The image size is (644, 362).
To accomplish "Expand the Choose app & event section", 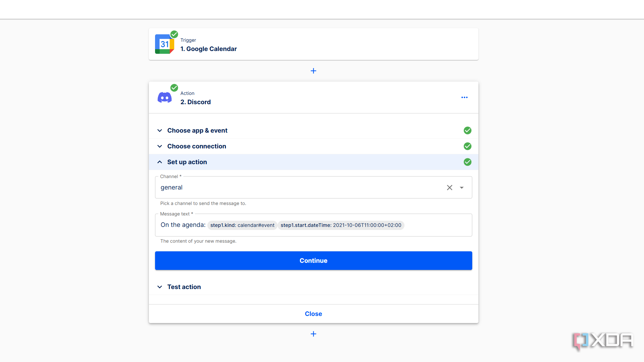I will pyautogui.click(x=160, y=130).
